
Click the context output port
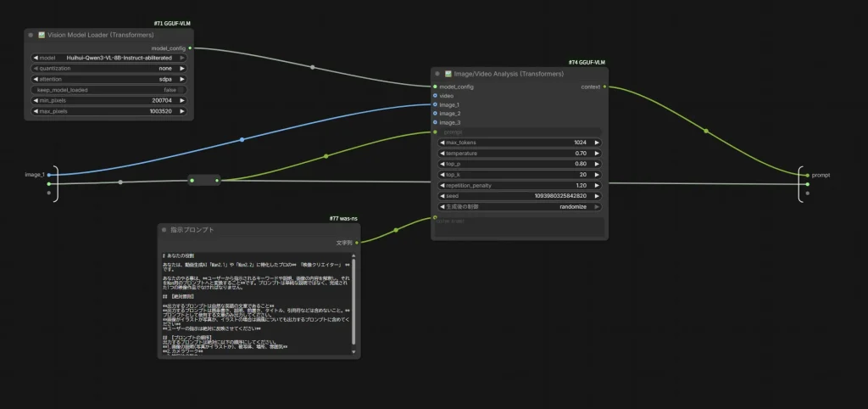click(604, 87)
